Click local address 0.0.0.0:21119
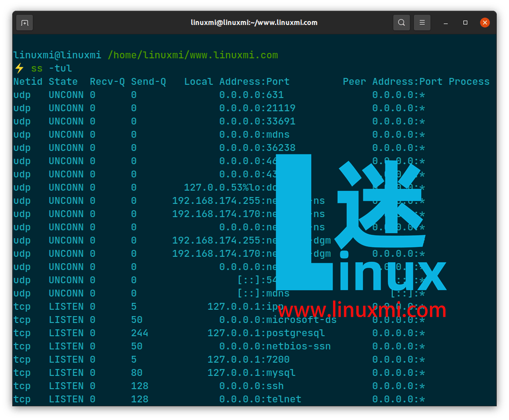The height and width of the screenshot is (420, 509). (x=257, y=108)
